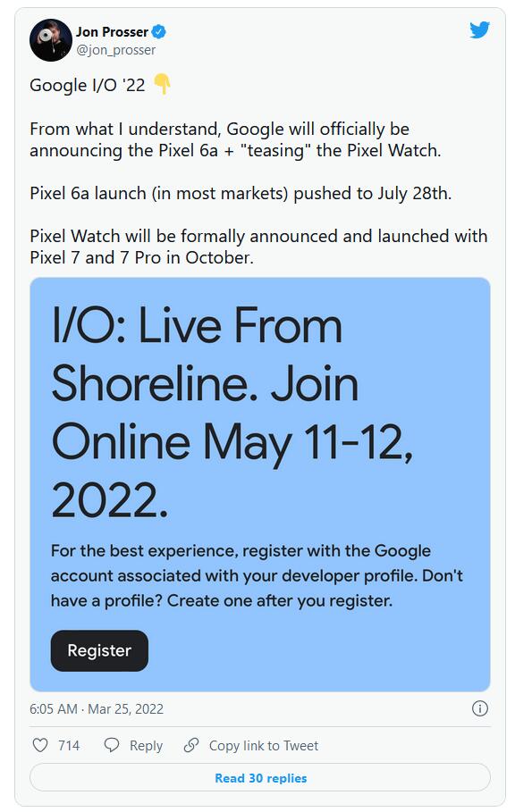The image size is (515, 812).
Task: Click the blue I/O event card image
Action: (260, 485)
